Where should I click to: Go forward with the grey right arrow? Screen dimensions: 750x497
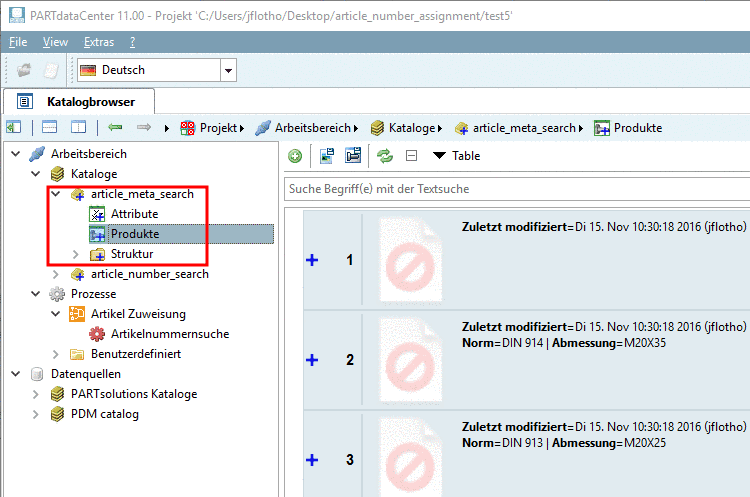(x=143, y=127)
